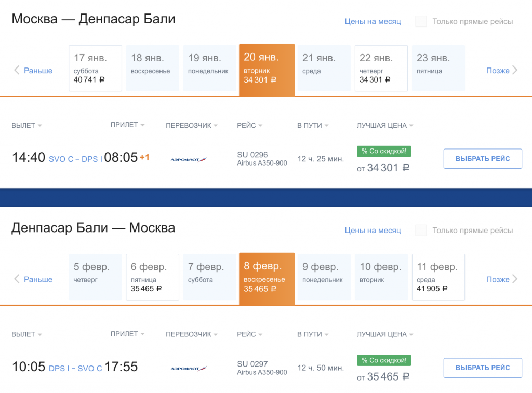Screen dimensions: 532x393
Task: Click the discount badge on the return flight
Action: click(384, 360)
